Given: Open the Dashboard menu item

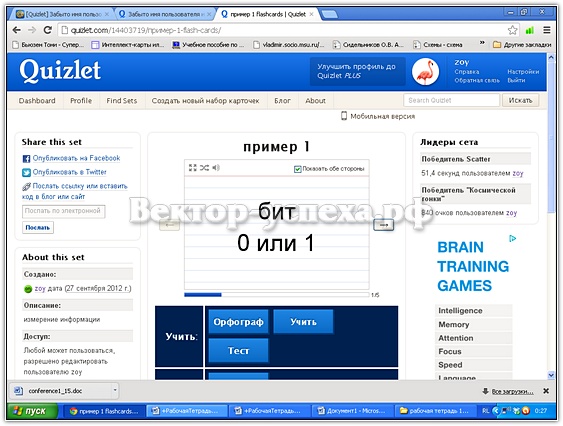Looking at the screenshot, I should point(37,101).
